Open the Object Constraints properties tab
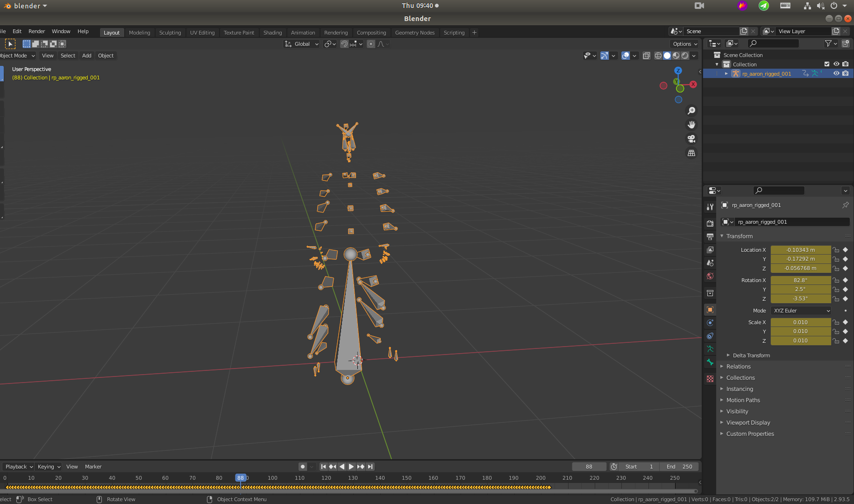 tap(710, 336)
